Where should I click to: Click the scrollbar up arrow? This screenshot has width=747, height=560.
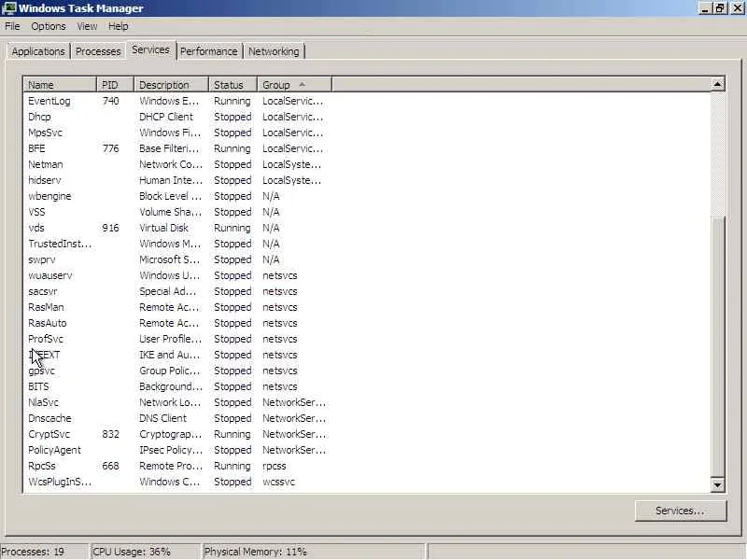coord(717,84)
